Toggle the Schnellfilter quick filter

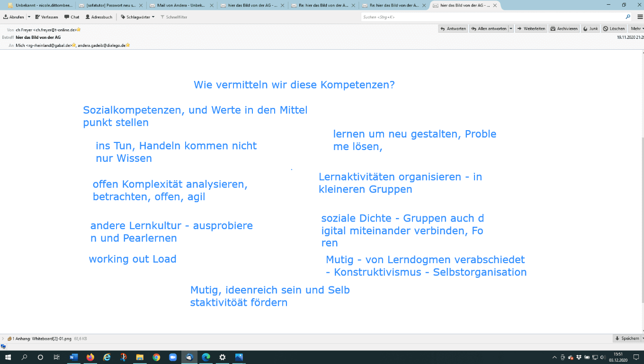pyautogui.click(x=174, y=17)
